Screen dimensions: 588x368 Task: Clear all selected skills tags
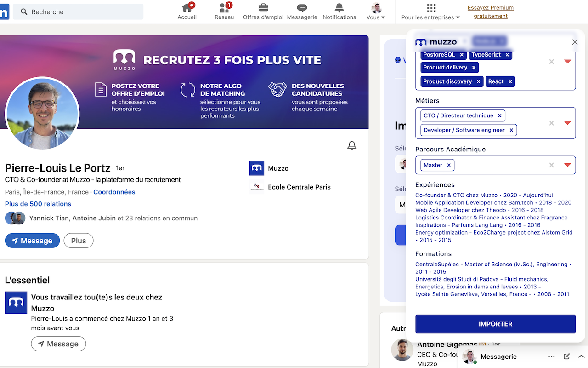click(x=552, y=62)
